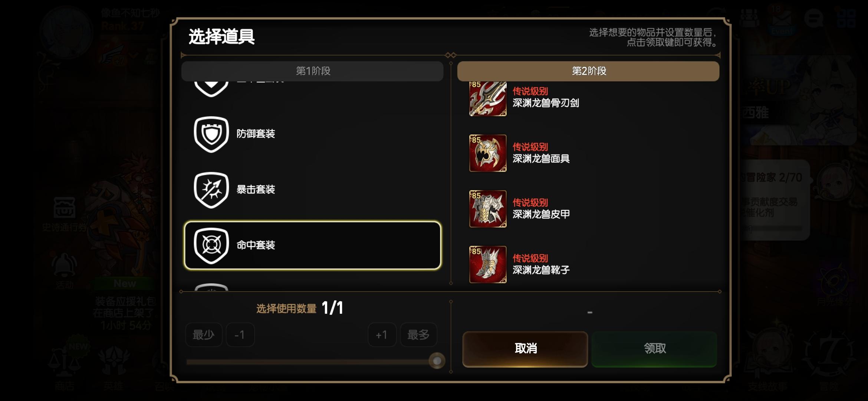868x401 pixels.
Task: Pick the 深渊龙兽面具 mask icon
Action: tap(488, 153)
